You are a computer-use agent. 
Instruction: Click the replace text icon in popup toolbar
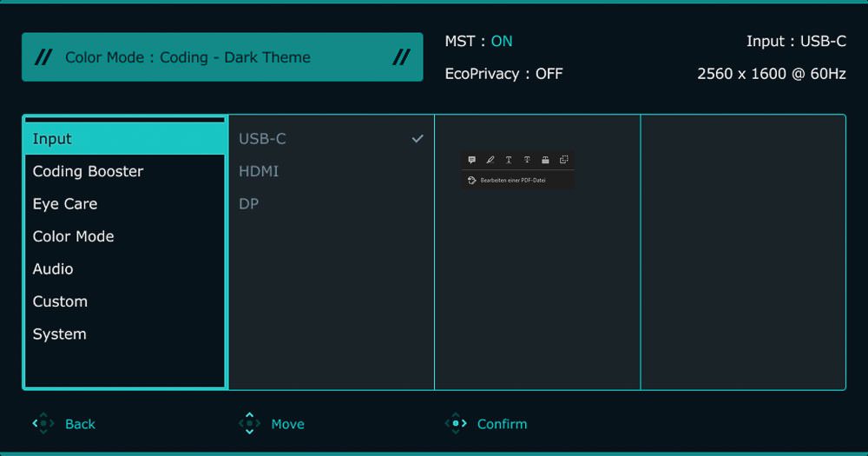coord(545,160)
